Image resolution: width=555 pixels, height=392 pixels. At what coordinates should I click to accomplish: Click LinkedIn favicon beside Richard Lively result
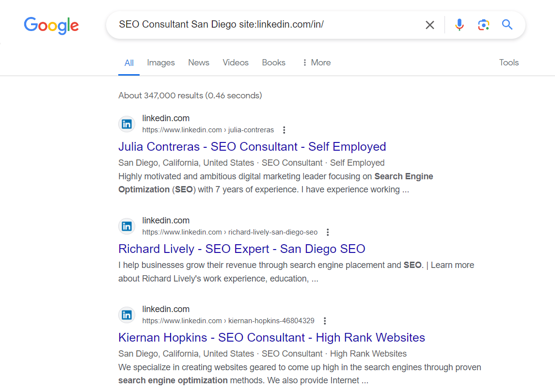pos(127,226)
